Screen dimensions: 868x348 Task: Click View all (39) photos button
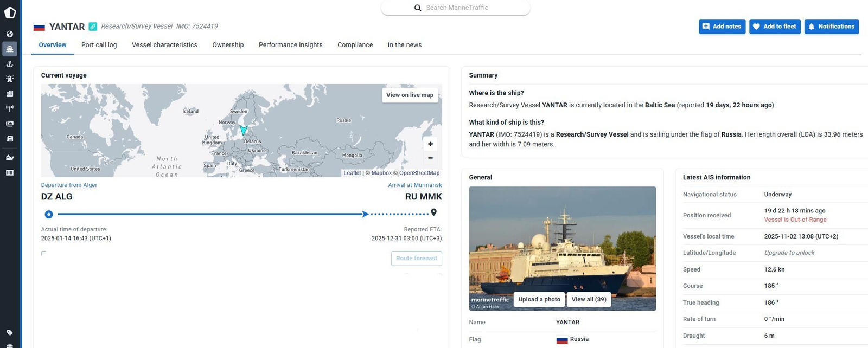pos(589,299)
